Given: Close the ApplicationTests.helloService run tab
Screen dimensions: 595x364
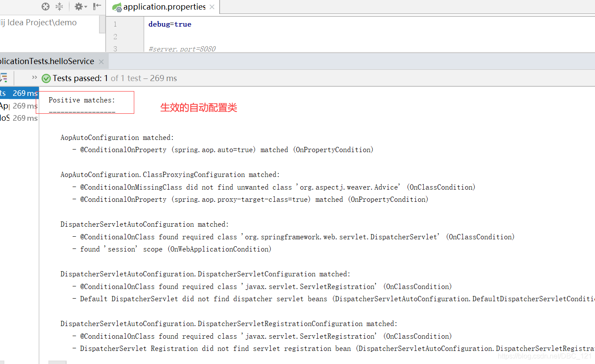Looking at the screenshot, I should [x=101, y=62].
